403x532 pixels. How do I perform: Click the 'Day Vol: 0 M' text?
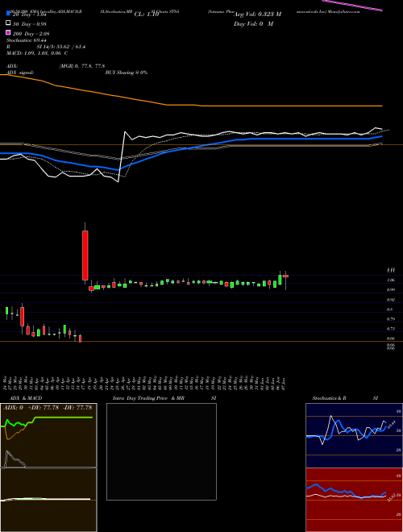[253, 23]
